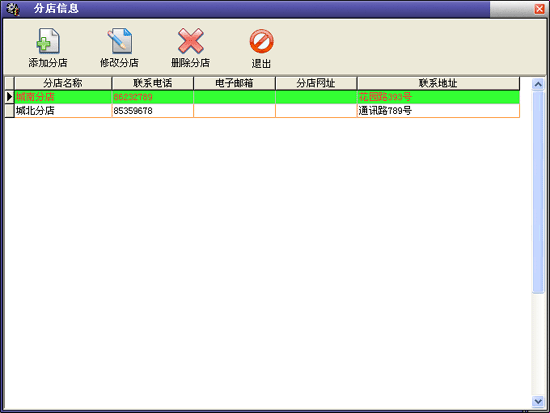Screen dimensions: 550x413
Task: Click the scrollbar down arrow
Action: pyautogui.click(x=538, y=401)
